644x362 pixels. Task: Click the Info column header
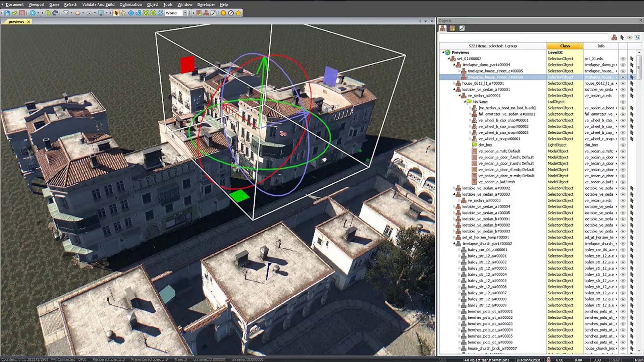[x=601, y=46]
